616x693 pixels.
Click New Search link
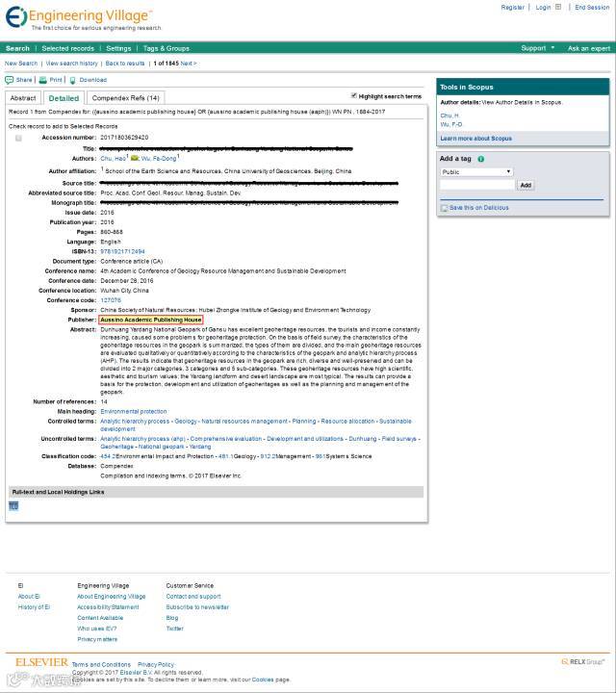coord(21,64)
